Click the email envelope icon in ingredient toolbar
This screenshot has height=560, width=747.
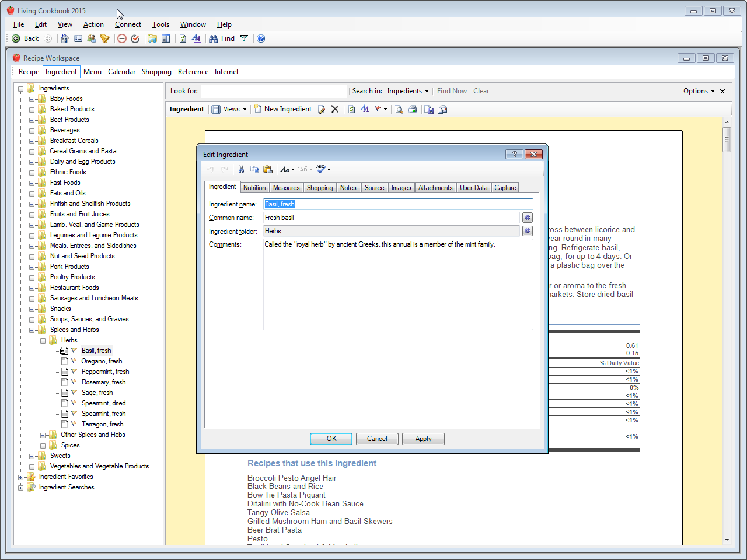pos(442,109)
